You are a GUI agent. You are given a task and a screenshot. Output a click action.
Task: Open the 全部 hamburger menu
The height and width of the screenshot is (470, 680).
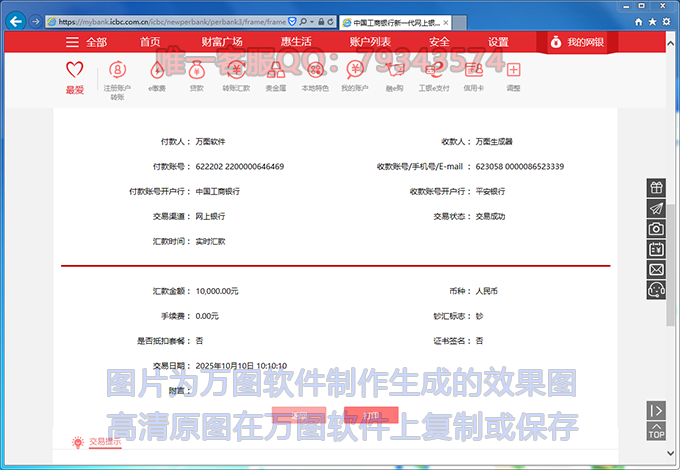(x=85, y=42)
